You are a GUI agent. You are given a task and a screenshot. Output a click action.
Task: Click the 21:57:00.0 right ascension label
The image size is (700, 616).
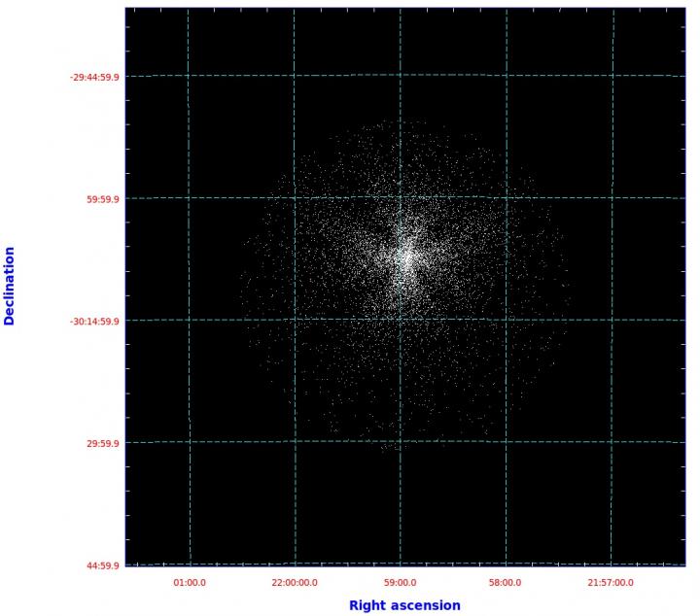pos(611,583)
